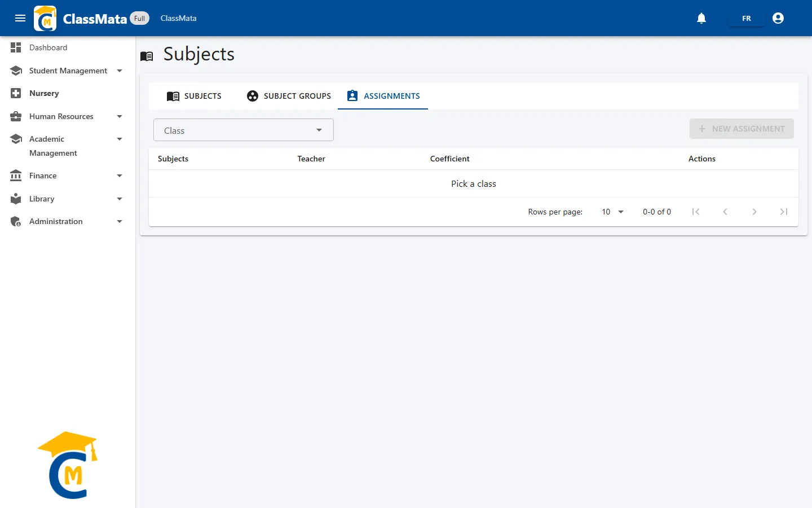Screen dimensions: 812x508
Task: Go to last page of table
Action: 784,212
